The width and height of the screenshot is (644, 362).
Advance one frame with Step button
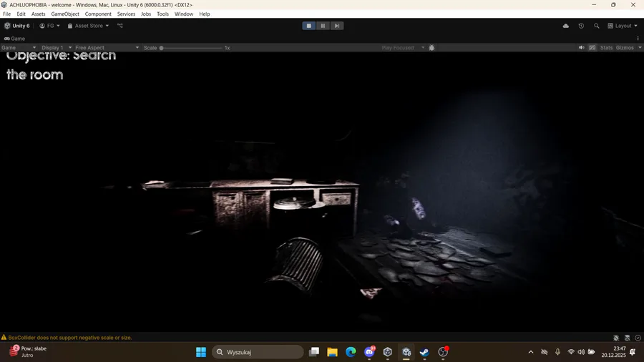[x=337, y=26]
